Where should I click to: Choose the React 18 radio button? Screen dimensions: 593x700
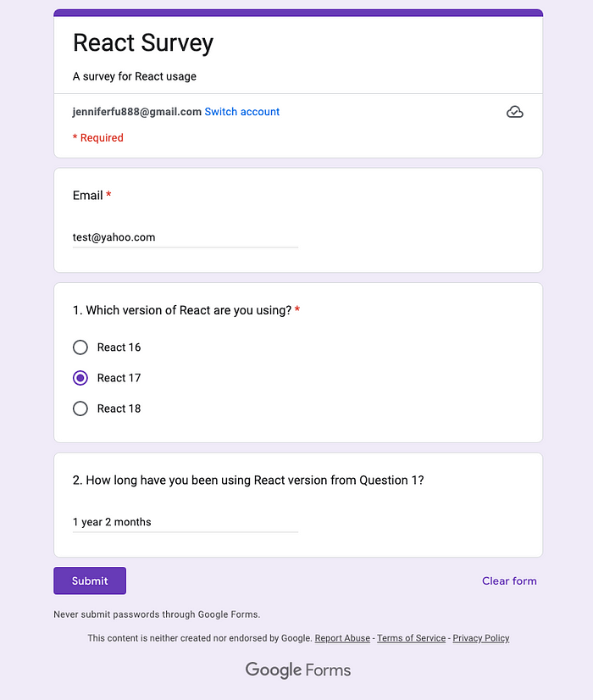[80, 408]
